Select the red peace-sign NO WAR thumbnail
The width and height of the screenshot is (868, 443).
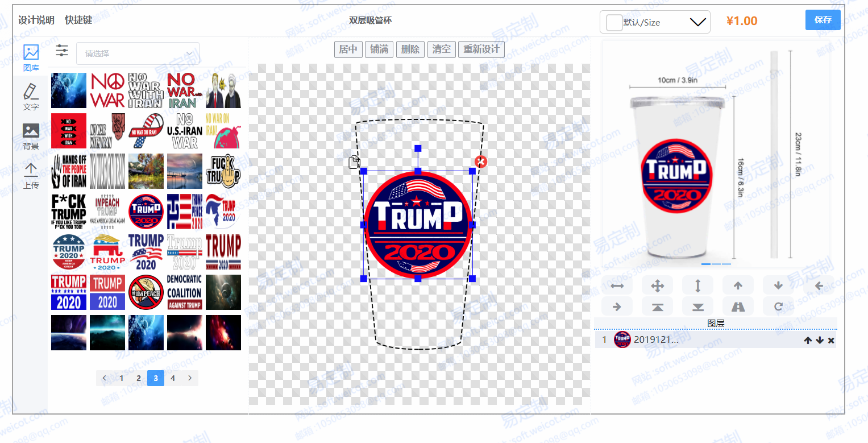pyautogui.click(x=107, y=90)
